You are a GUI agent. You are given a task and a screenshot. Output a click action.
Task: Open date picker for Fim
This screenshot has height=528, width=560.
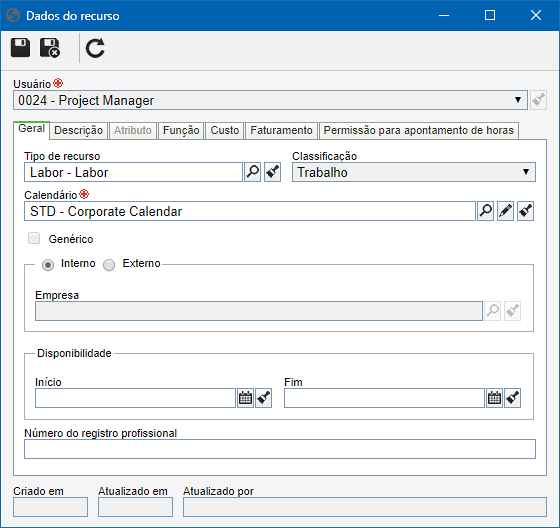[x=494, y=398]
